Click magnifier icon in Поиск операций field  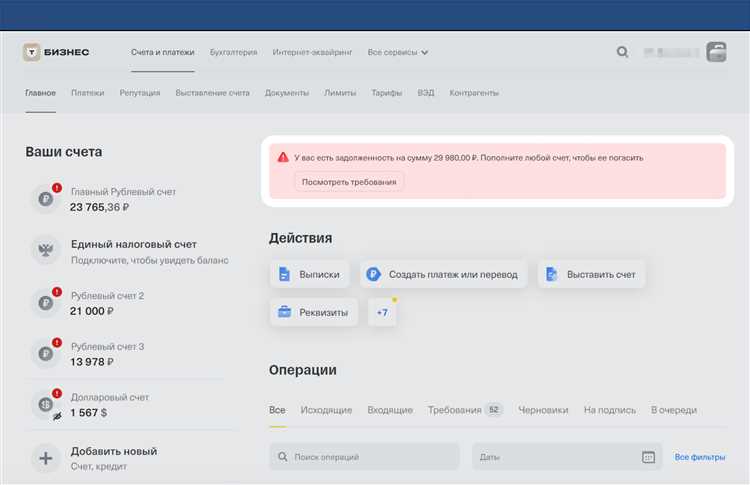283,457
